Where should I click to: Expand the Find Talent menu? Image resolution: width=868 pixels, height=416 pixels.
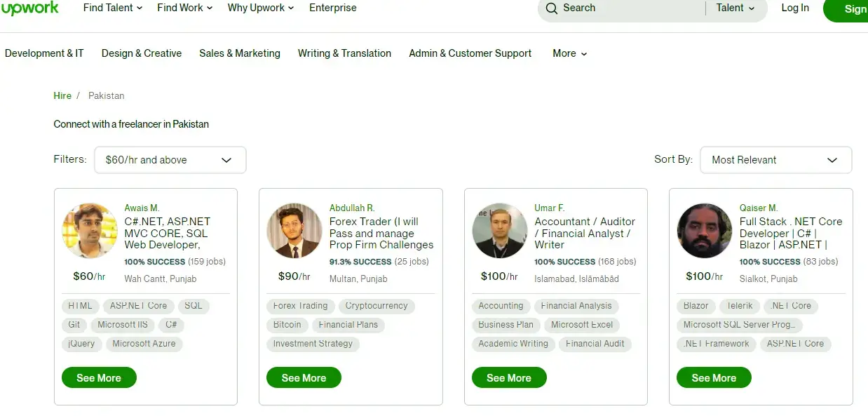click(x=113, y=8)
